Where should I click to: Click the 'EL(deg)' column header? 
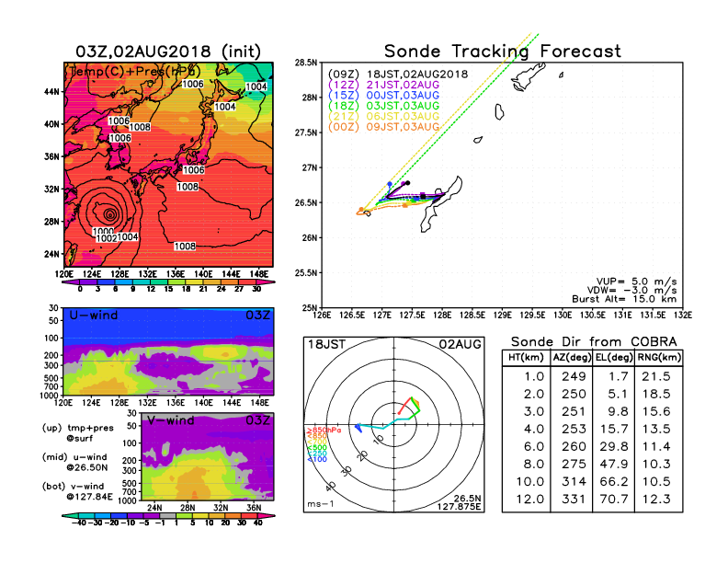click(614, 358)
